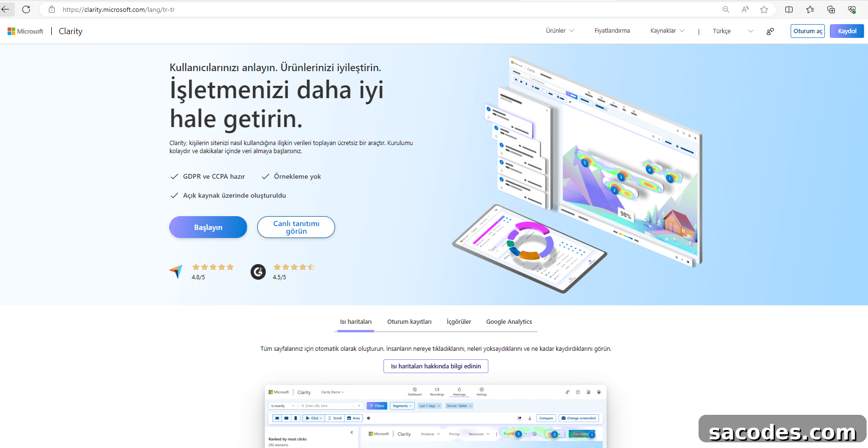The width and height of the screenshot is (868, 448).
Task: Click the hero dashboard illustration
Action: (x=577, y=174)
